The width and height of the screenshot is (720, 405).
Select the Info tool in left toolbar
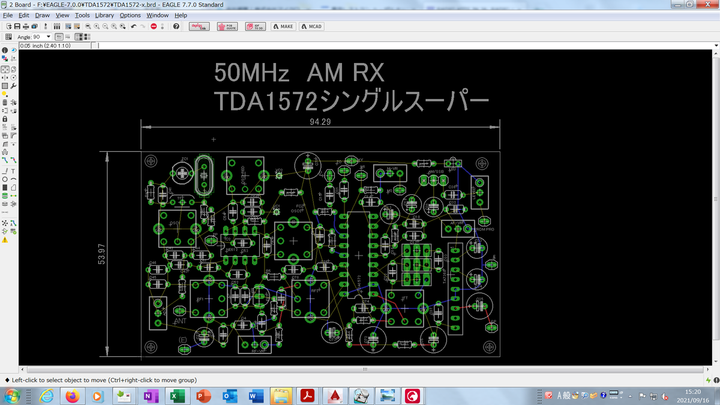click(x=5, y=50)
